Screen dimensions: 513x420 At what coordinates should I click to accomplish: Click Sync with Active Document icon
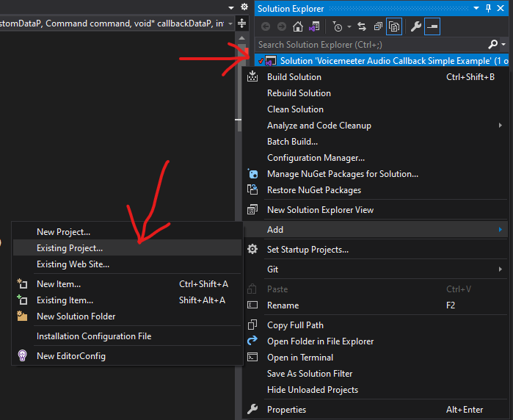coord(363,26)
